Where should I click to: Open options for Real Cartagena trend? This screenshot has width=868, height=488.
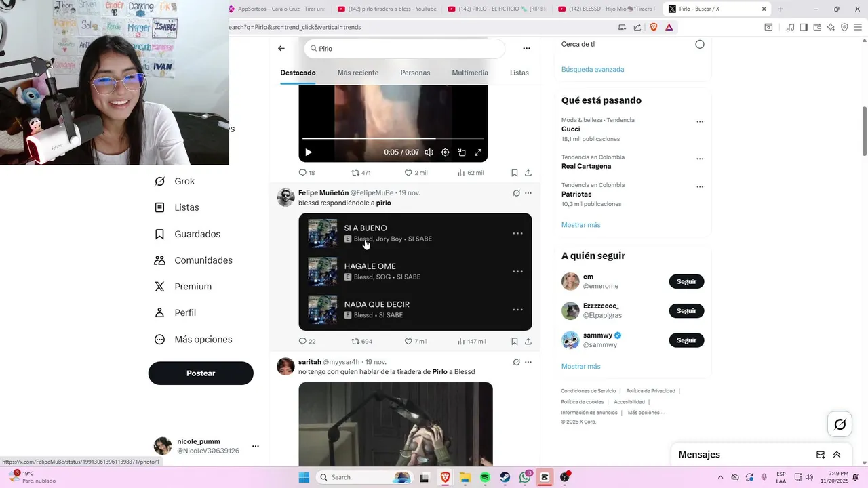click(700, 159)
